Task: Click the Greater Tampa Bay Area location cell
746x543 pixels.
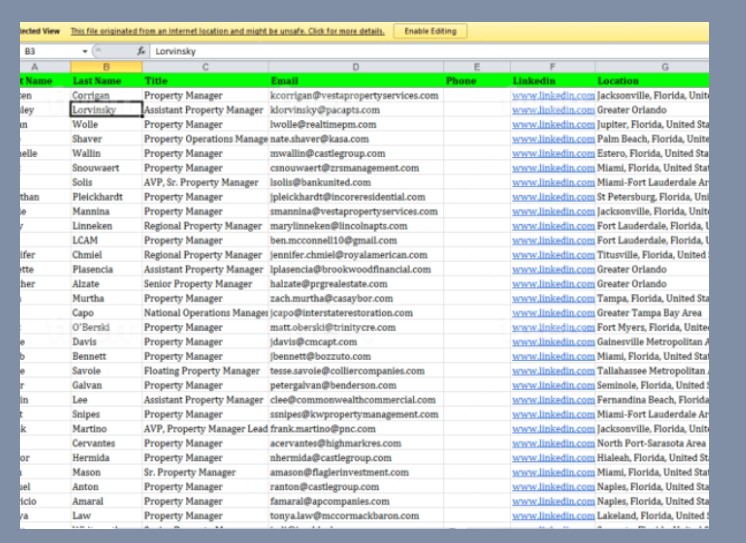Action: (x=652, y=313)
